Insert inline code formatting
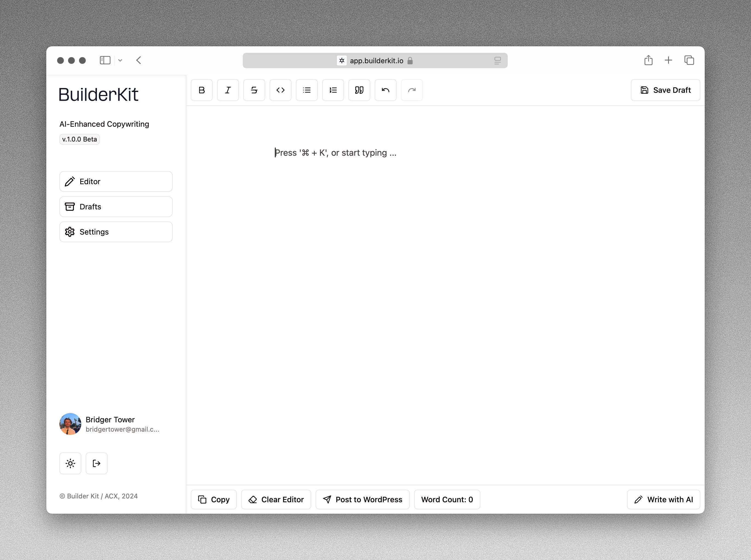 (x=280, y=90)
